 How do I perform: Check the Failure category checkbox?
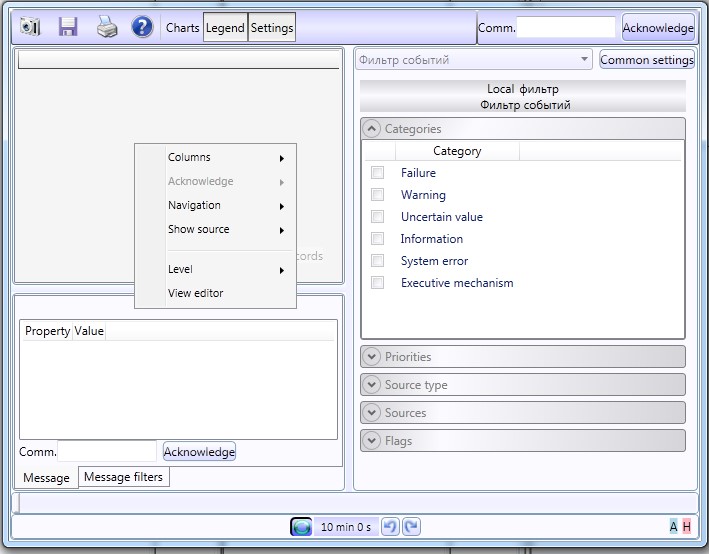pyautogui.click(x=377, y=172)
